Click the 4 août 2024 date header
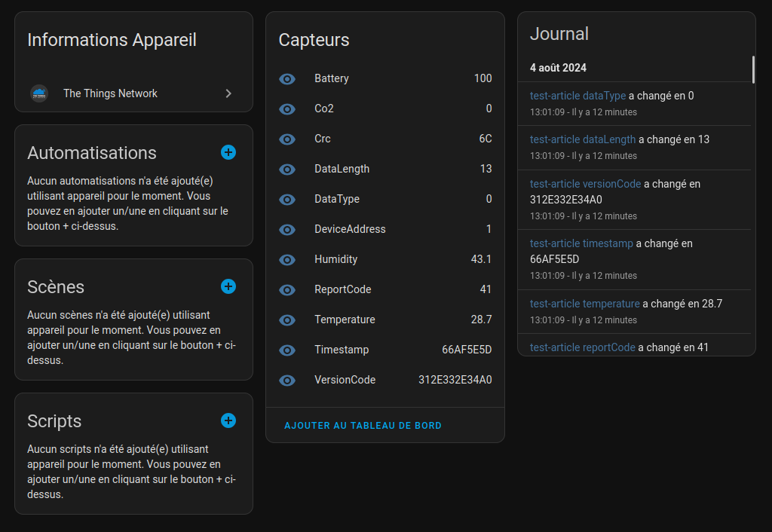This screenshot has height=532, width=772. click(558, 68)
